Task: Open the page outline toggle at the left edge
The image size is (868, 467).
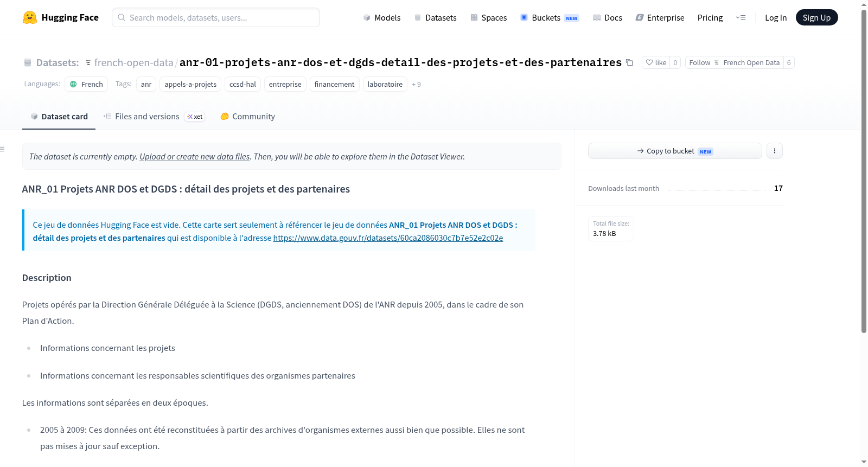Action: click(x=3, y=149)
